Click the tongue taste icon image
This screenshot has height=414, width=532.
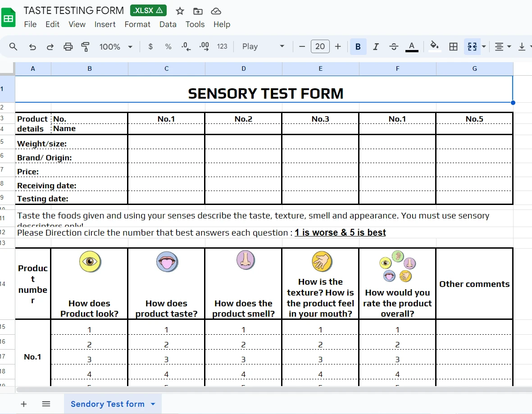tap(167, 262)
